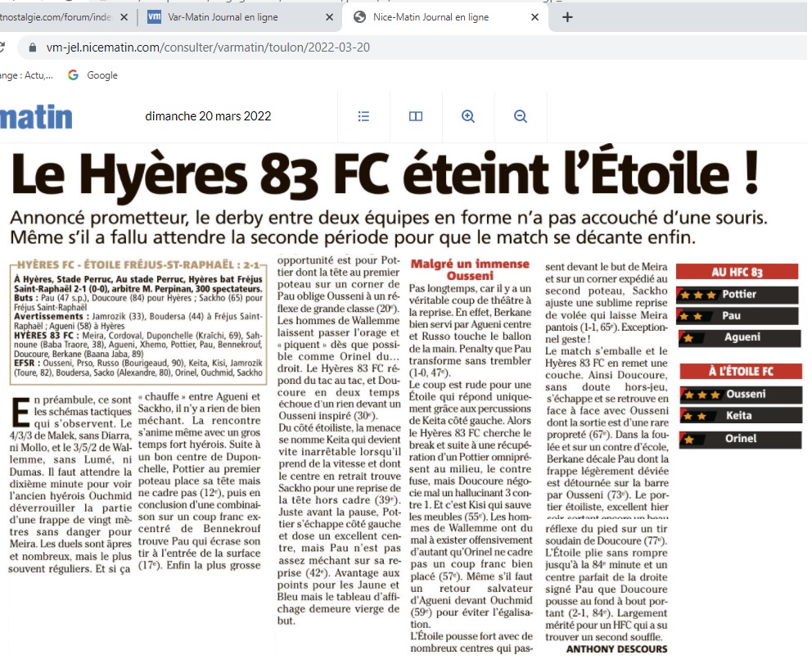Close the nostalgie.com forum tab
This screenshot has height=664, width=812.
pyautogui.click(x=124, y=17)
